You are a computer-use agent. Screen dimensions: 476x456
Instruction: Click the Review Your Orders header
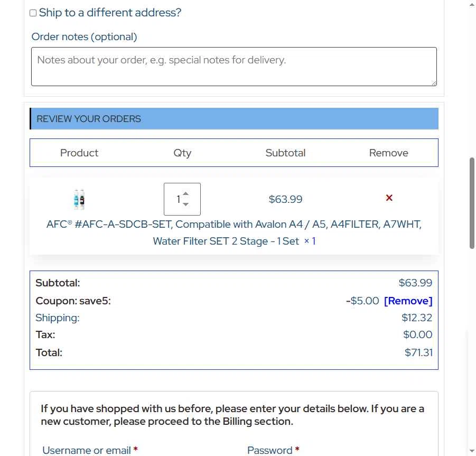coord(234,119)
